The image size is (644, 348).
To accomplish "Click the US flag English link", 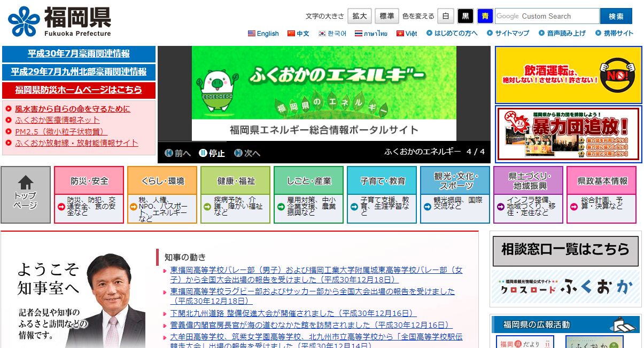I will [x=263, y=33].
